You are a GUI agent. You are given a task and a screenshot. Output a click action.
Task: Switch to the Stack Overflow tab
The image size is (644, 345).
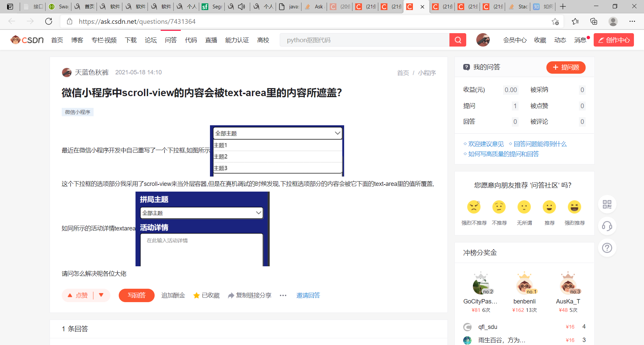pyautogui.click(x=518, y=6)
